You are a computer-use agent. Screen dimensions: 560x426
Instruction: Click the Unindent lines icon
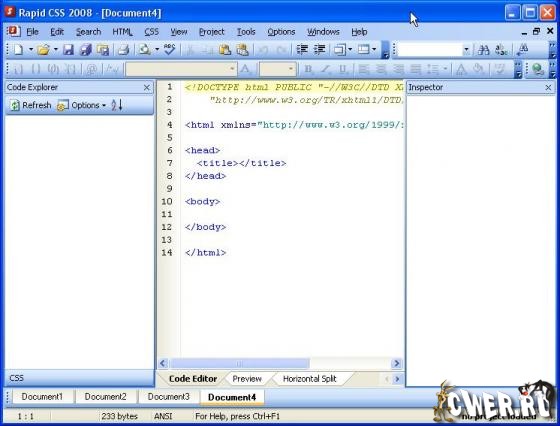coord(319,50)
